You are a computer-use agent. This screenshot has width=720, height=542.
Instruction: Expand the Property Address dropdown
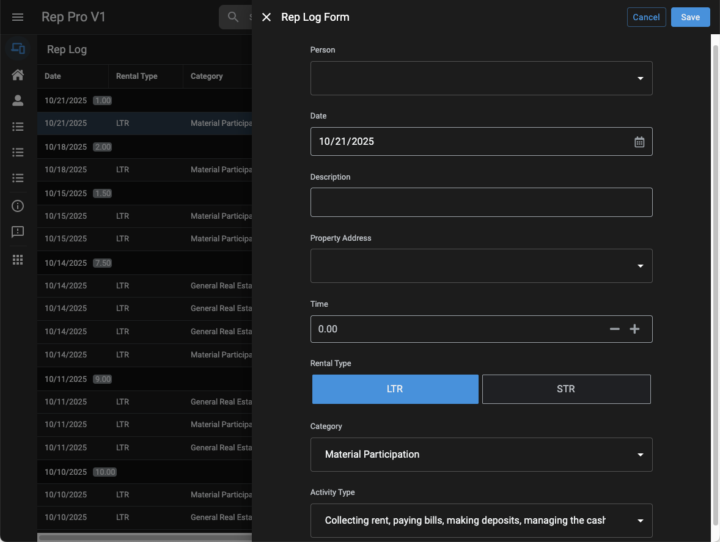pos(481,266)
